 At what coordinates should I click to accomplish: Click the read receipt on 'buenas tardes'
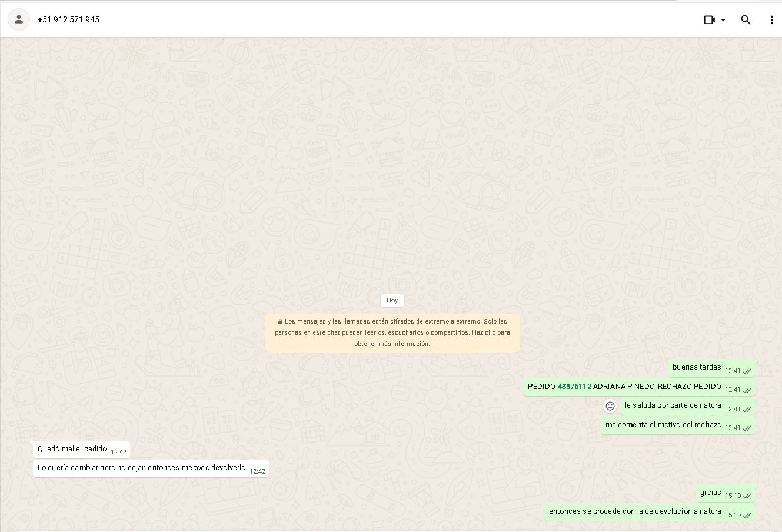pyautogui.click(x=747, y=371)
